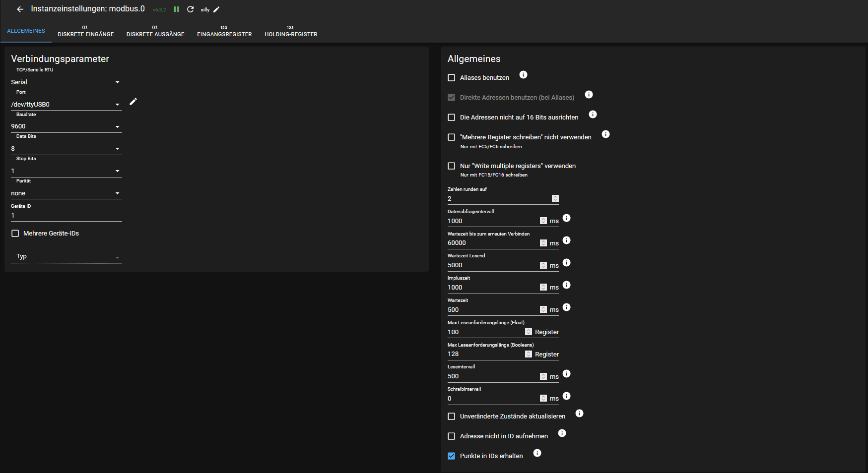868x473 pixels.
Task: Uncheck Punkte in IDs erhalten
Action: click(452, 456)
